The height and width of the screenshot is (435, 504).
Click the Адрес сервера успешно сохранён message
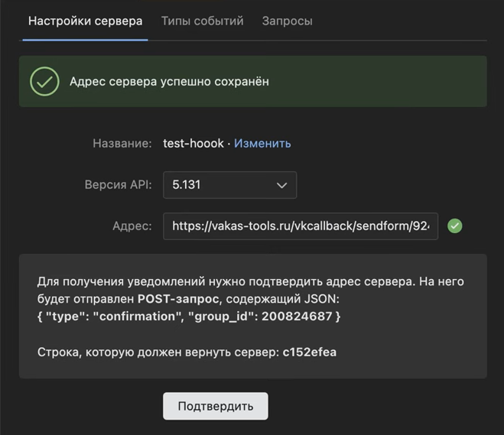[x=169, y=81]
